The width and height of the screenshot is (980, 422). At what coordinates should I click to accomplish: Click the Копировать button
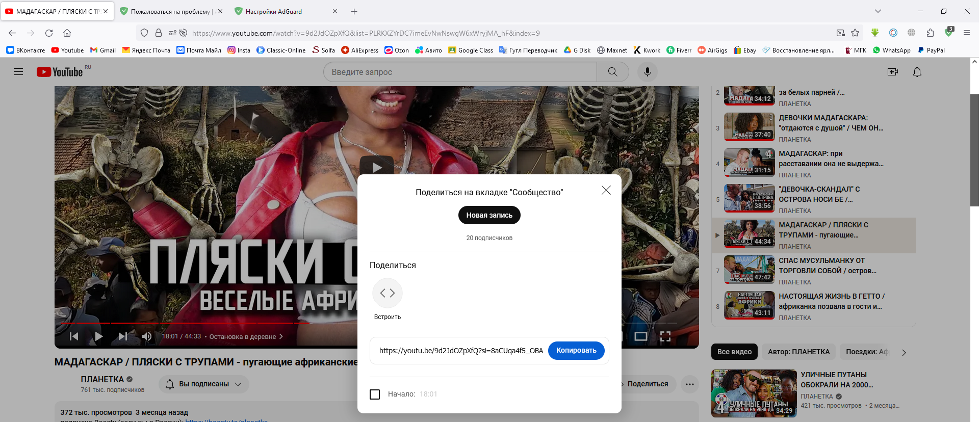576,351
